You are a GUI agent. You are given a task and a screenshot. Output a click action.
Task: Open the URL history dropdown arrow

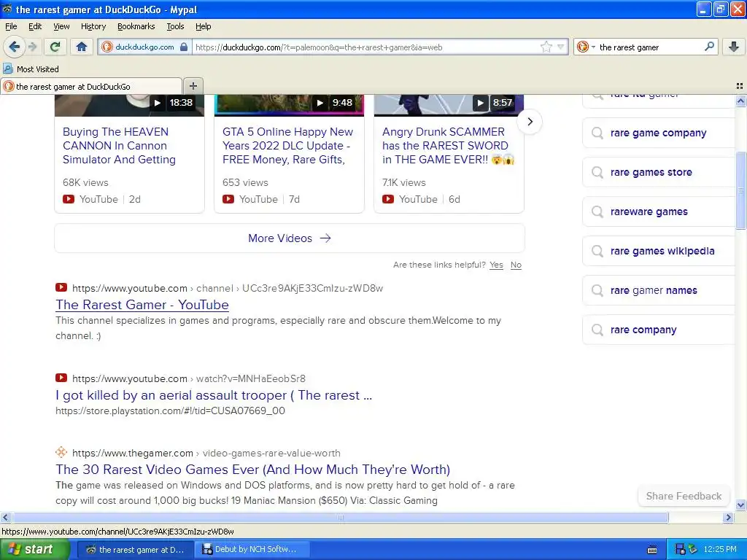click(x=561, y=47)
